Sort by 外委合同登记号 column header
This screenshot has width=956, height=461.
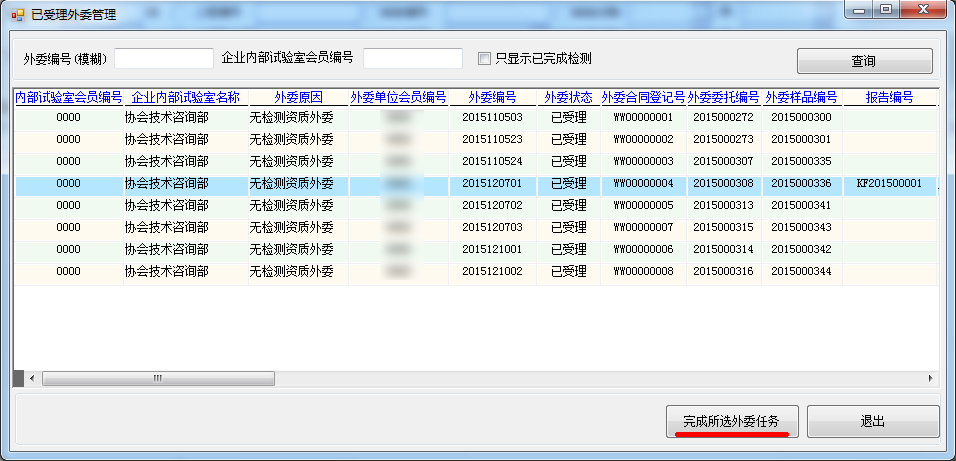[x=643, y=97]
